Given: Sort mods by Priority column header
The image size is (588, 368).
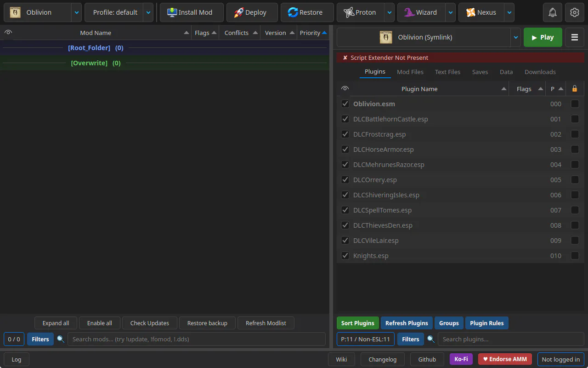Looking at the screenshot, I should 313,33.
